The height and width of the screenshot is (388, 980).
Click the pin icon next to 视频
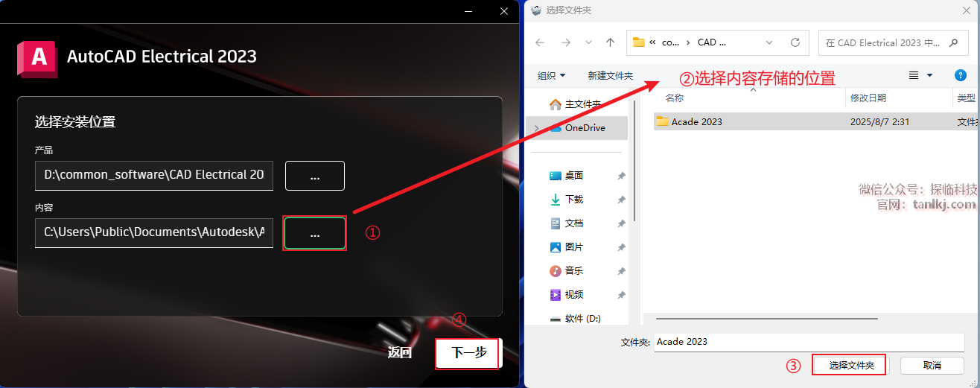pos(621,296)
